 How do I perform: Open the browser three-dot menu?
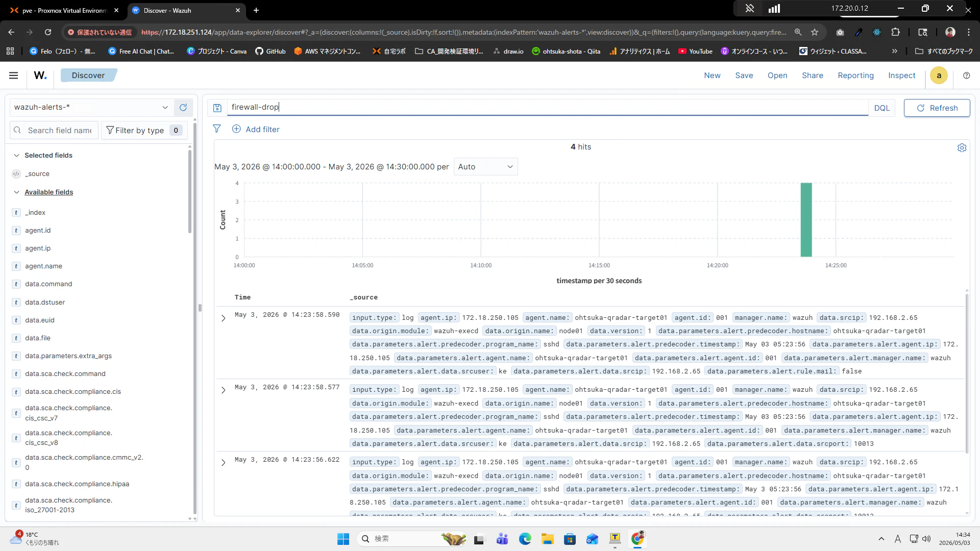[x=969, y=32]
